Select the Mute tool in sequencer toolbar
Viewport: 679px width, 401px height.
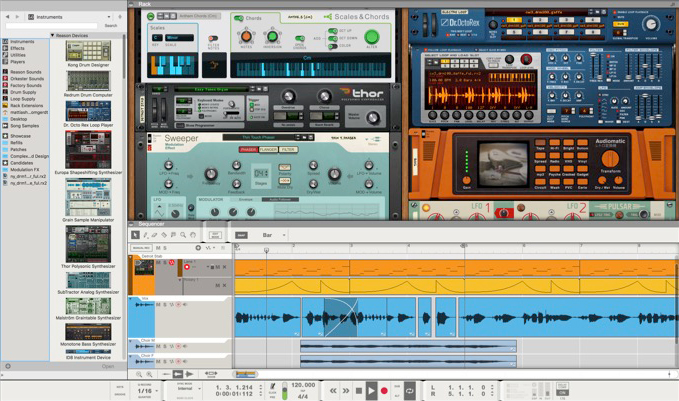pos(173,235)
